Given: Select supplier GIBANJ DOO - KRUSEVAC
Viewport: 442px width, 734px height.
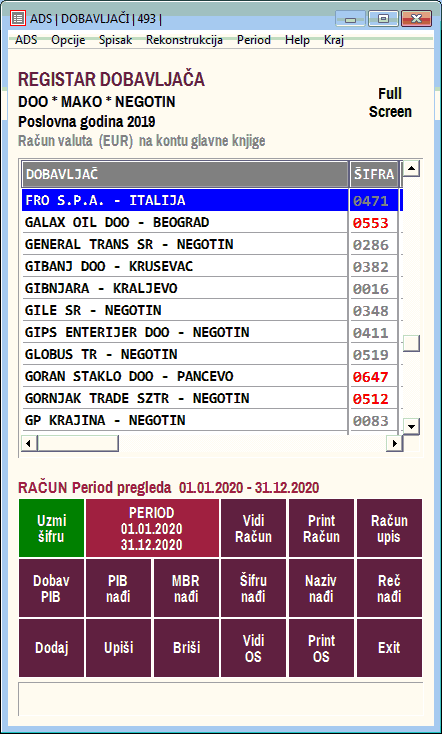Looking at the screenshot, I should (x=185, y=266).
